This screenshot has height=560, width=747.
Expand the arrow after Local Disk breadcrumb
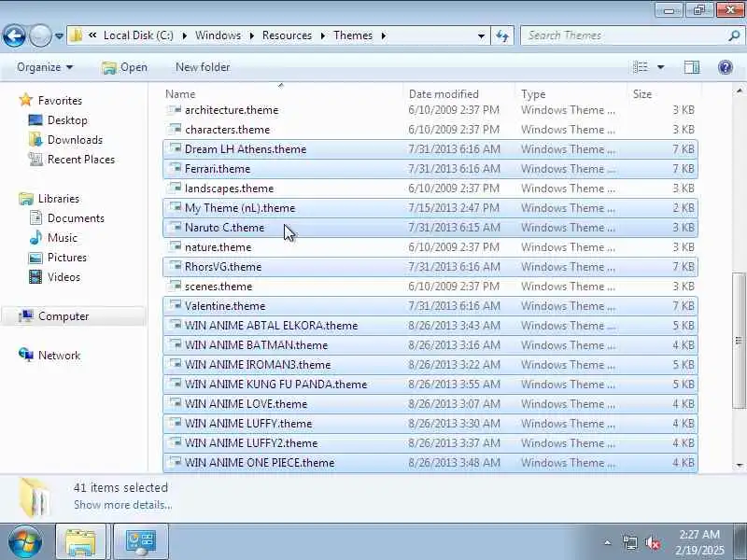click(184, 35)
